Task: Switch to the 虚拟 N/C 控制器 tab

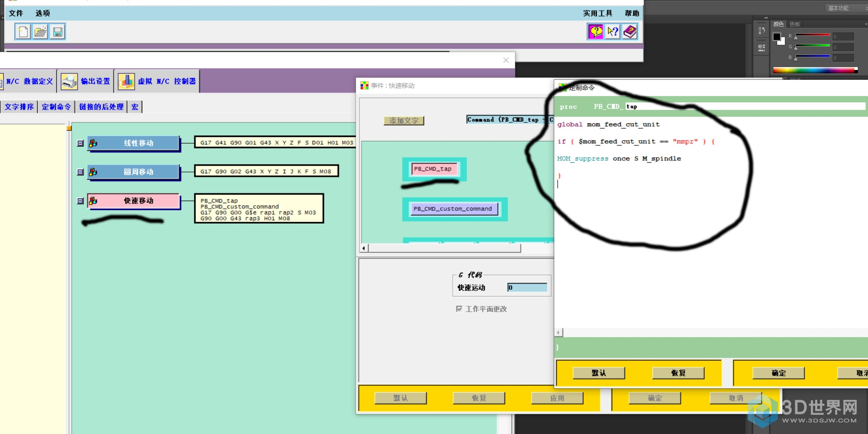Action: (x=157, y=81)
